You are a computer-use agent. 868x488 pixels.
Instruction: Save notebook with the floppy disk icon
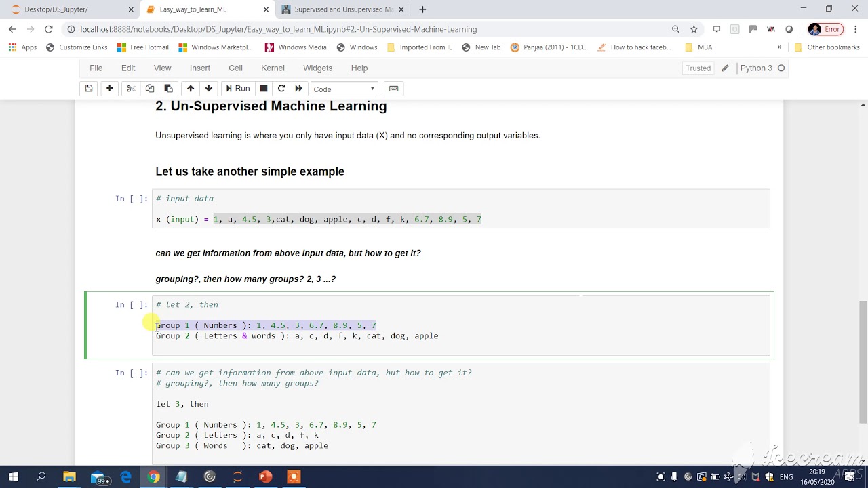88,89
